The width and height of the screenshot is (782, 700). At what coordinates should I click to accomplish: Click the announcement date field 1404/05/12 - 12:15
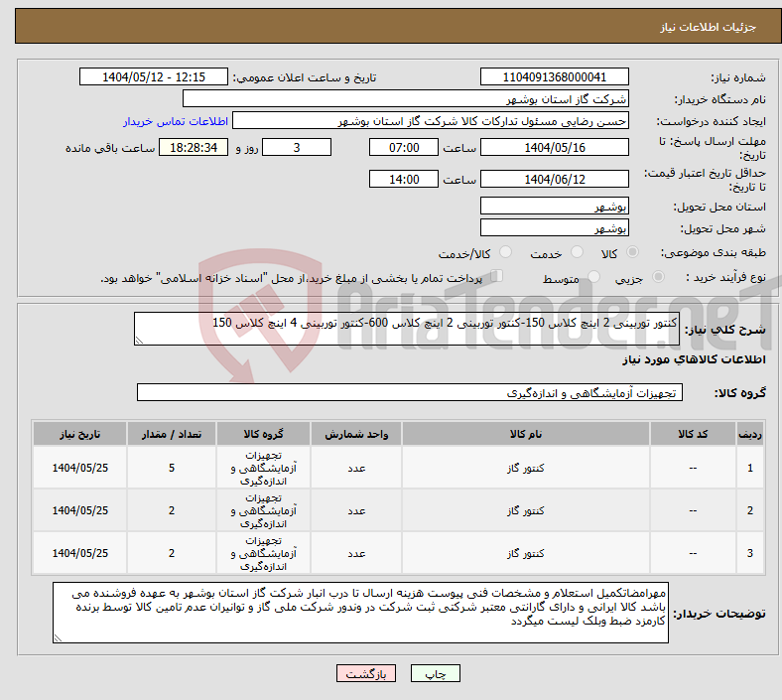(x=154, y=76)
